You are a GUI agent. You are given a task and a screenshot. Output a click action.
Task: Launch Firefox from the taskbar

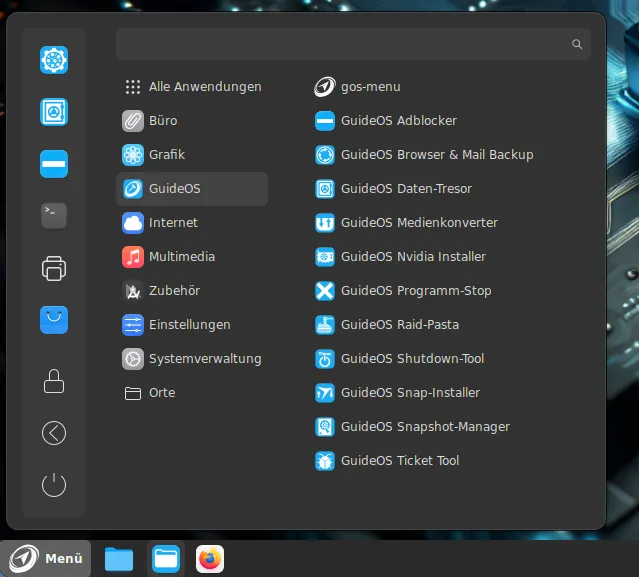pos(210,559)
